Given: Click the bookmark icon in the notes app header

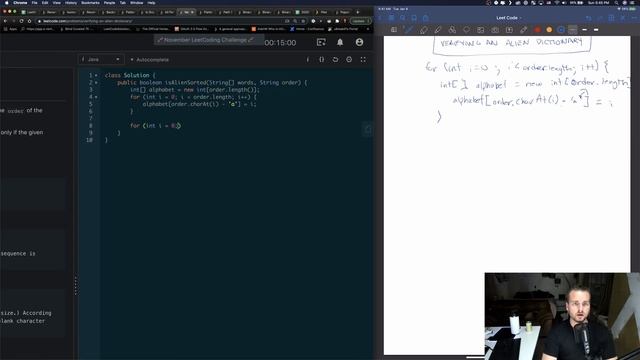Looking at the screenshot, I should tap(414, 18).
